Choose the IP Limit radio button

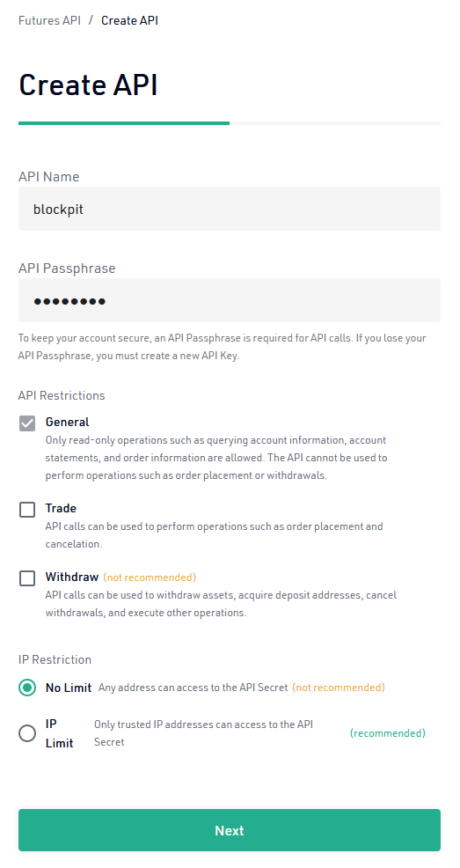(27, 733)
